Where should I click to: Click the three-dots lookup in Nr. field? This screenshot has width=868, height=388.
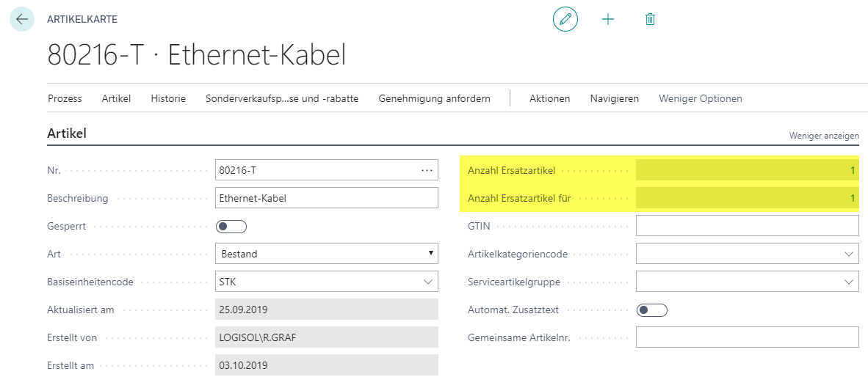(427, 170)
